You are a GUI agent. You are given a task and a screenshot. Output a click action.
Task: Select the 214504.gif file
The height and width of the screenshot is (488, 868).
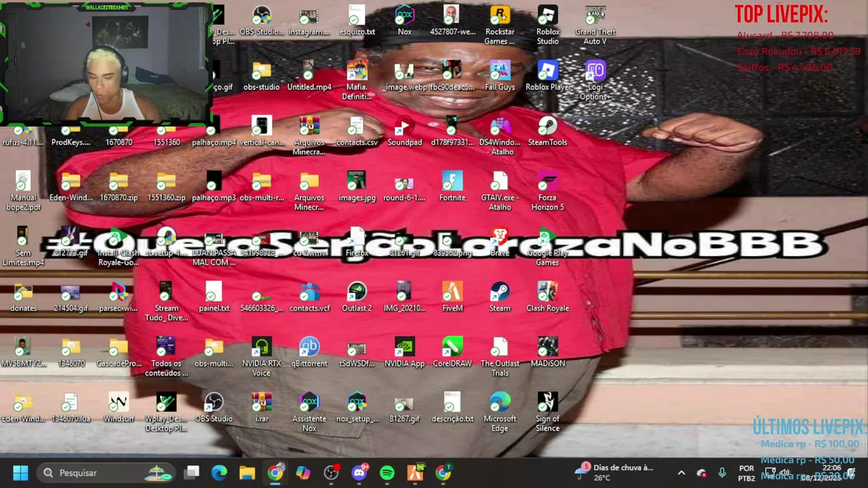pos(71,298)
